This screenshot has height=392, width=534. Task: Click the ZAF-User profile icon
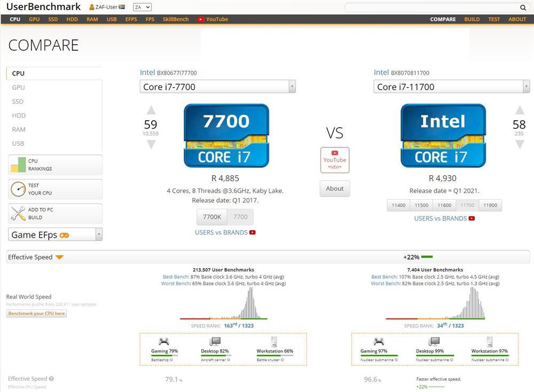[92, 7]
